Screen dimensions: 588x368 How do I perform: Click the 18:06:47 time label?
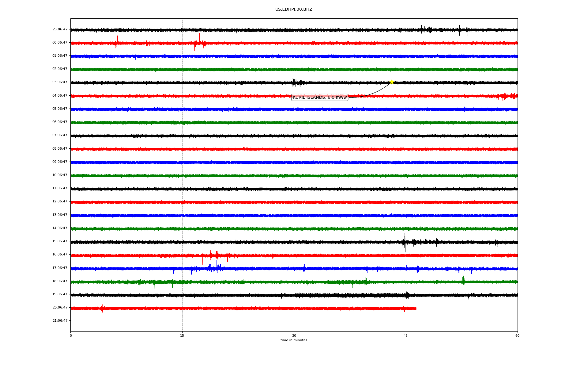60,281
